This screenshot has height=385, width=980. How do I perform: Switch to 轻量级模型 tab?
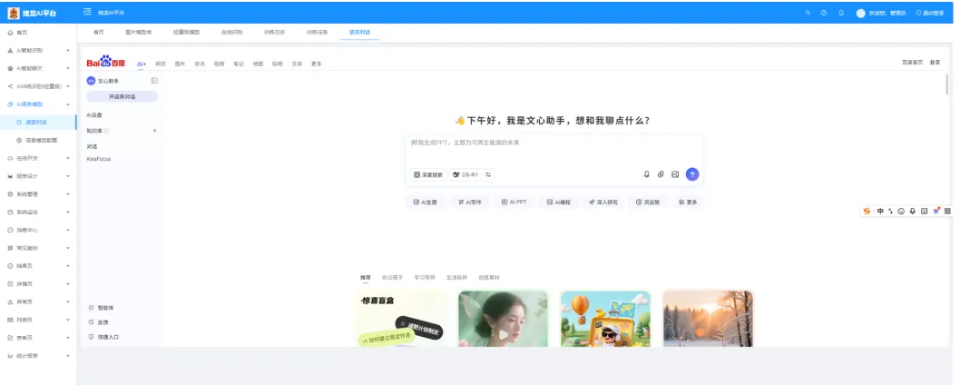tap(186, 31)
